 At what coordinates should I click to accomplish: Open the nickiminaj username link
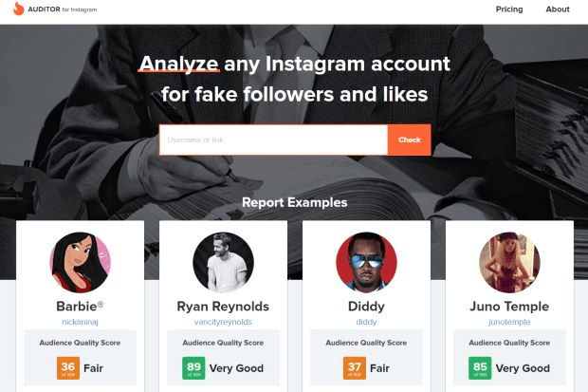[81, 321]
